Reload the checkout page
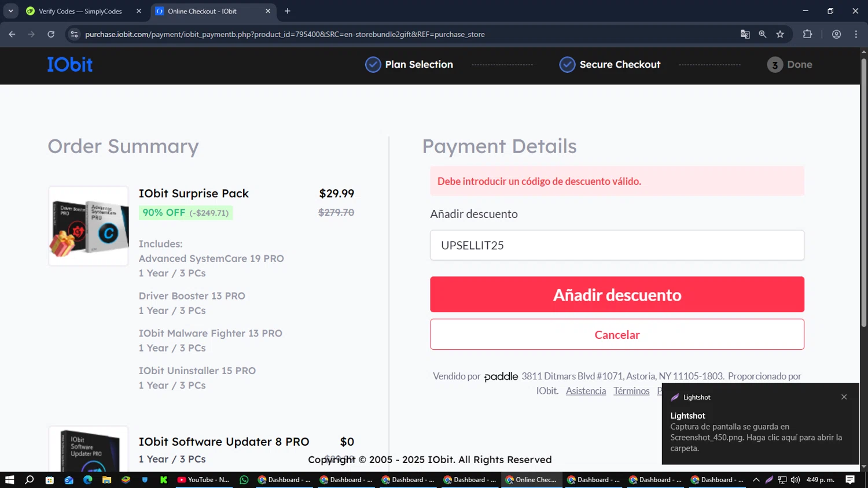This screenshot has height=488, width=868. tap(51, 34)
